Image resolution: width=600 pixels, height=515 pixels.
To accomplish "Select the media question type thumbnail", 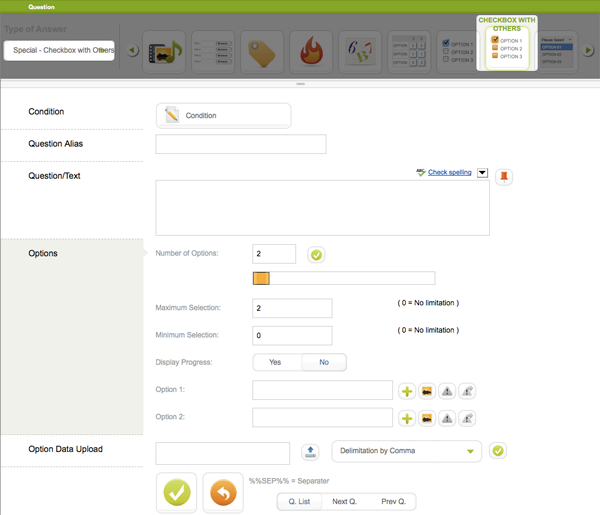I will click(x=165, y=51).
